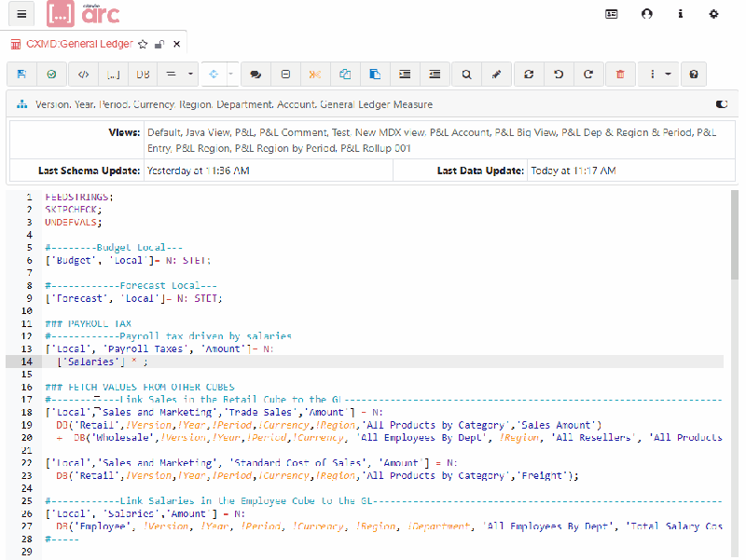Close the CXMD:General Ledger tab
The width and height of the screenshot is (746, 560).
point(176,44)
